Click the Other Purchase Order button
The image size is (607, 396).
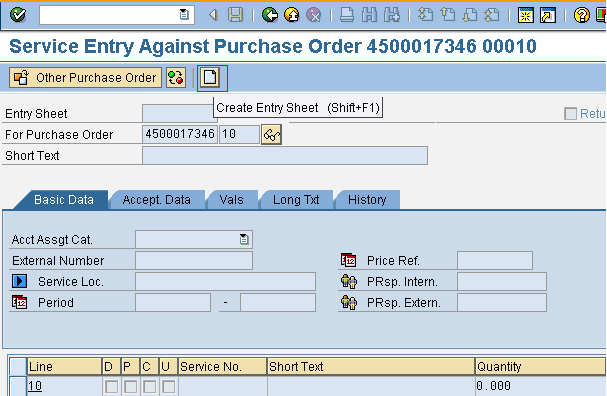coord(86,77)
